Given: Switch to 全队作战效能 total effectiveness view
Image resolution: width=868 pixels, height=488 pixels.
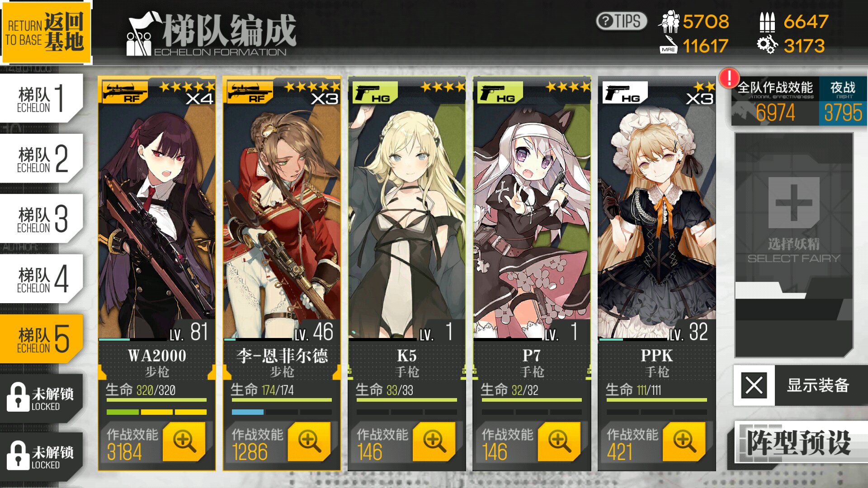Looking at the screenshot, I should tap(775, 102).
